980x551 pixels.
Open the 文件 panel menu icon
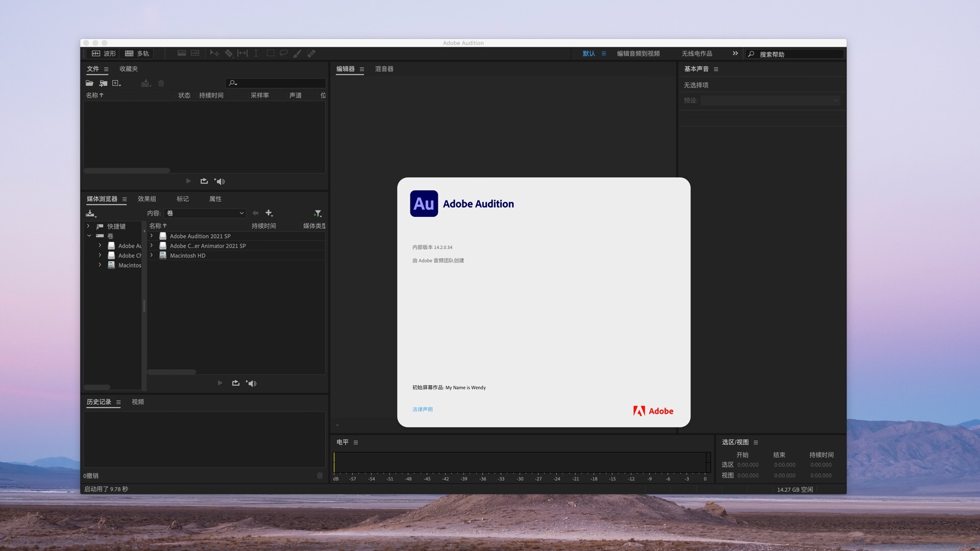pyautogui.click(x=106, y=69)
